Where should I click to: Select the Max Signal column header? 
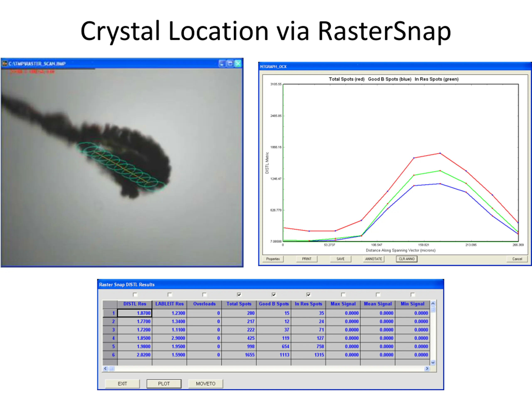click(343, 304)
